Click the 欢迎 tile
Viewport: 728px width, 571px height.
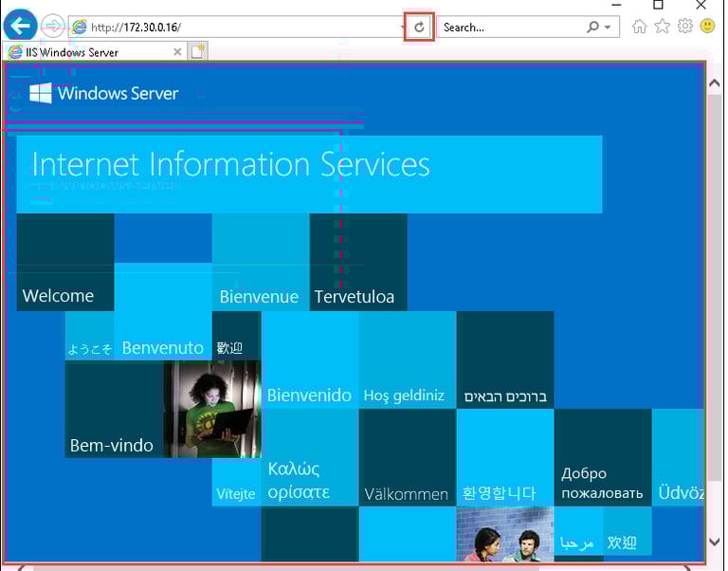628,531
